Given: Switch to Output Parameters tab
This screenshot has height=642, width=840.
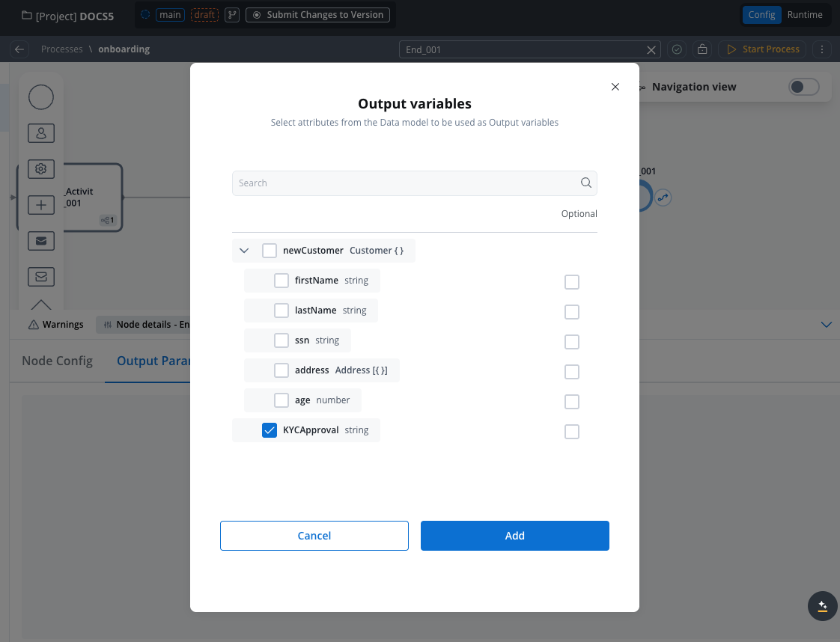Looking at the screenshot, I should [153, 361].
